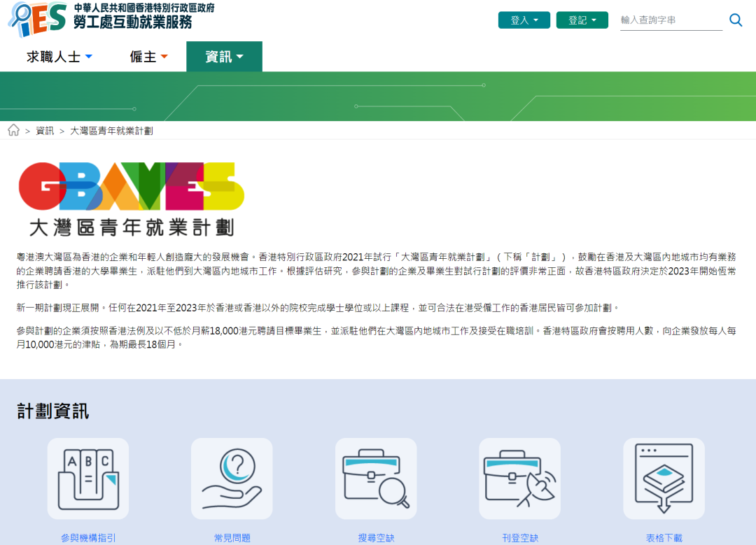Expand the 登入 dropdown button
The image size is (756, 545).
click(524, 20)
